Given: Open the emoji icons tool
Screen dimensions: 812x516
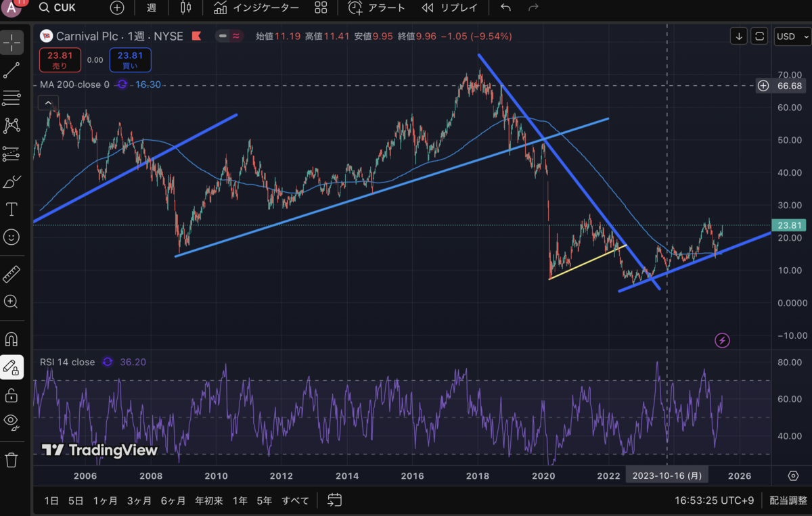Looking at the screenshot, I should coord(12,237).
